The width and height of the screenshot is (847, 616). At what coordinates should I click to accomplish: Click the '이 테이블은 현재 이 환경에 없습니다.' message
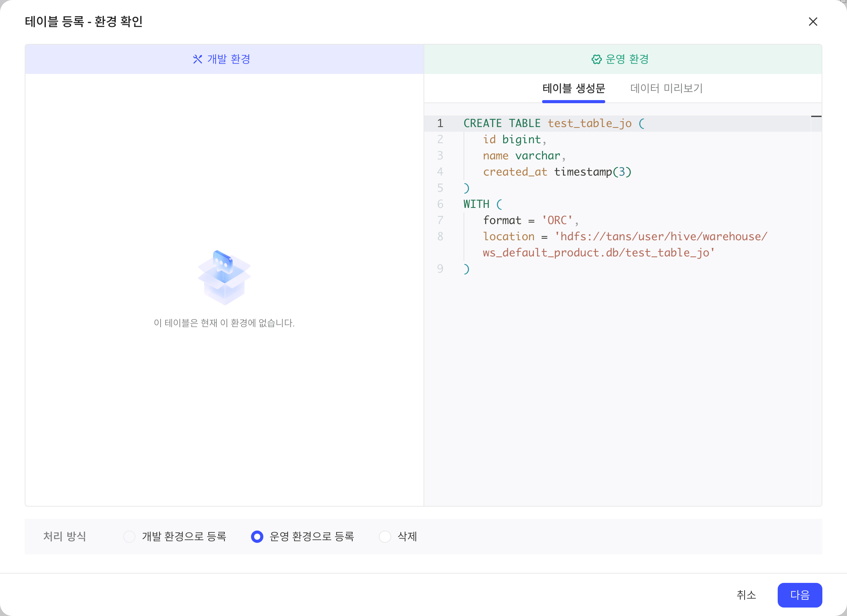pos(224,323)
